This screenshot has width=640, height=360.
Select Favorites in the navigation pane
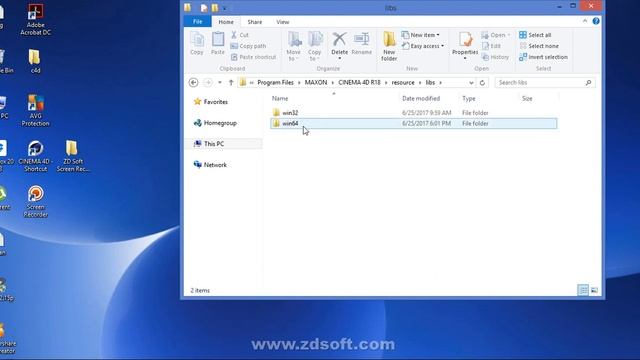pos(211,102)
